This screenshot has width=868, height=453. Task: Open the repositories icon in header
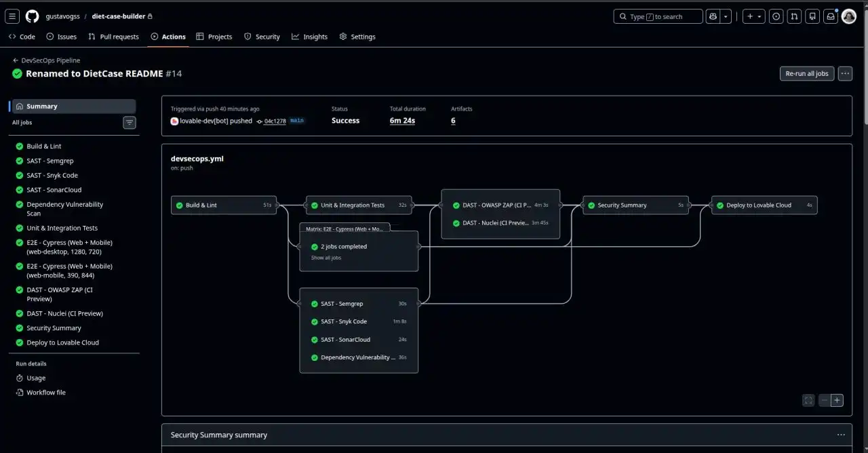[812, 16]
